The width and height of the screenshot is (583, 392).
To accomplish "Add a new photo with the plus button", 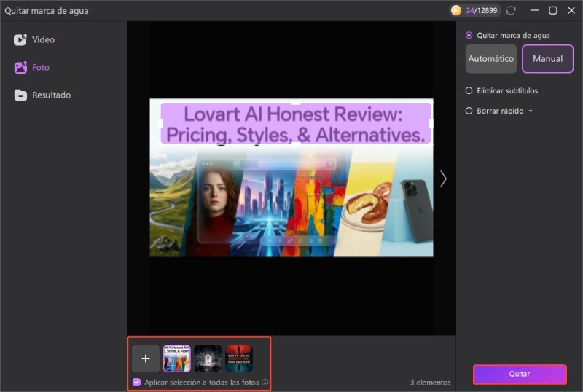I will coord(146,358).
